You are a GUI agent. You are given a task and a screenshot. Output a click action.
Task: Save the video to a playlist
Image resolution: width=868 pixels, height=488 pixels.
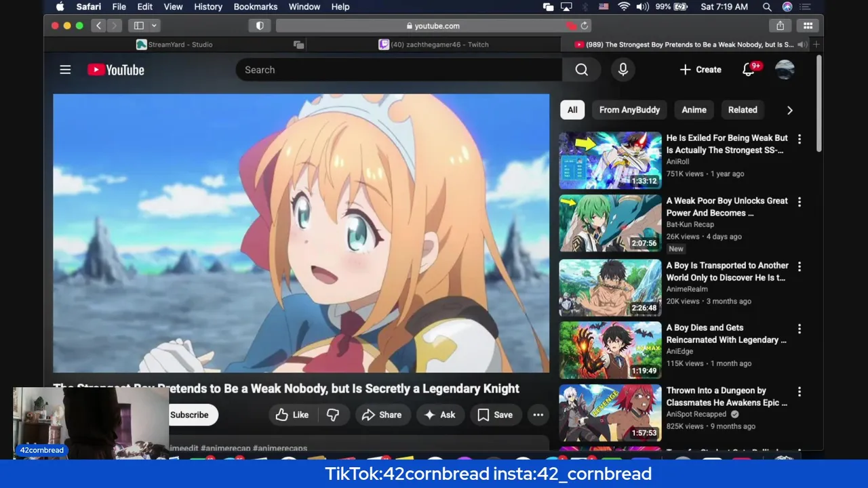point(495,415)
